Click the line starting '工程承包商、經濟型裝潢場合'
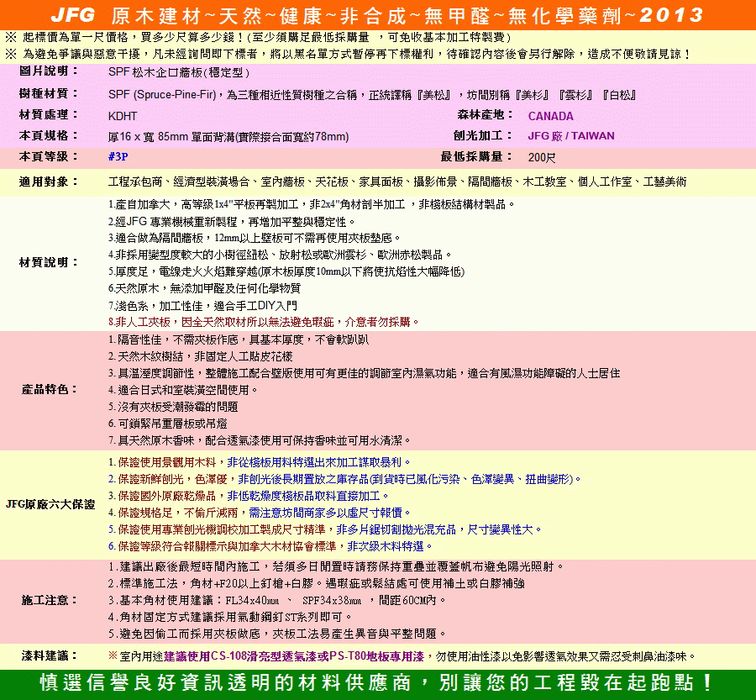This screenshot has height=700, width=756. click(x=397, y=182)
